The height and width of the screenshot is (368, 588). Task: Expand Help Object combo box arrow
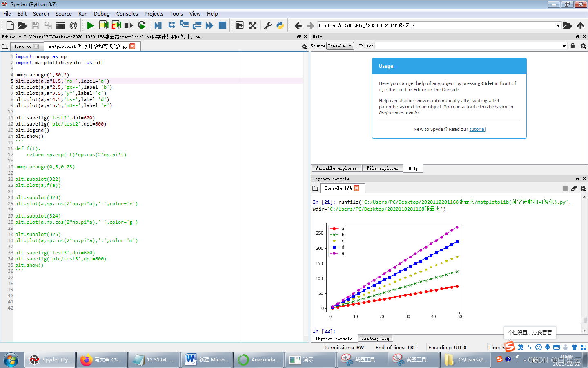pos(564,46)
